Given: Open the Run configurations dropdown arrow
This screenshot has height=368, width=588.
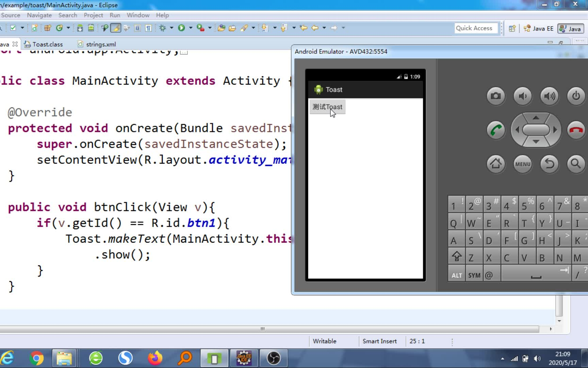Looking at the screenshot, I should pyautogui.click(x=191, y=28).
